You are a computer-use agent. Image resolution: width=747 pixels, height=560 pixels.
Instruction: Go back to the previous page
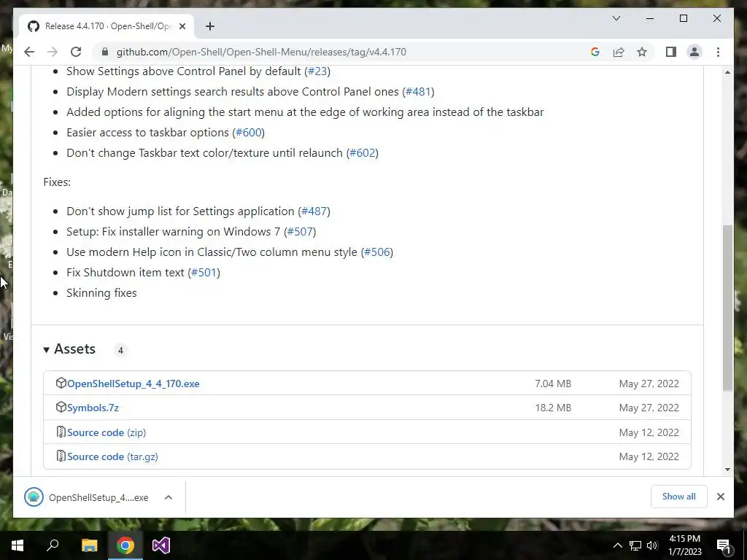tap(29, 52)
